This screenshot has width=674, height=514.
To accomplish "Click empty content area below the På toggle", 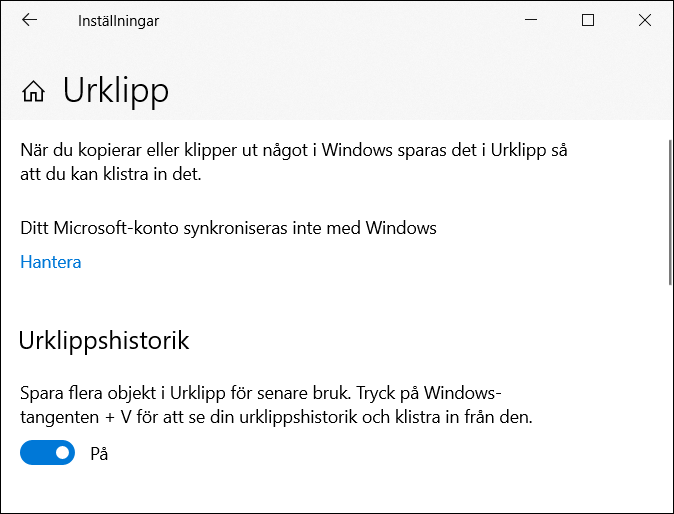I will 330,490.
